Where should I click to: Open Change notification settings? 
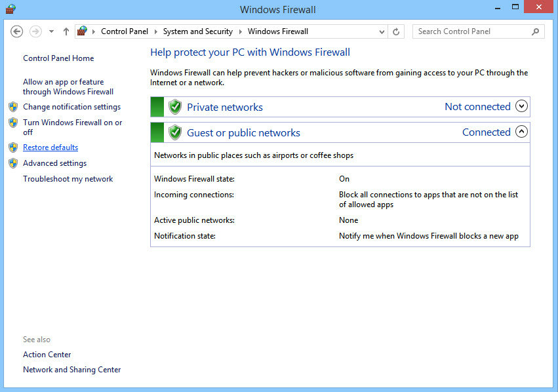(72, 107)
